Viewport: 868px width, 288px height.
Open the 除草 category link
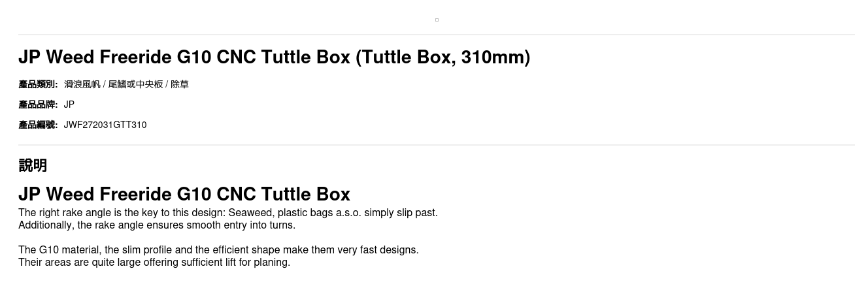[180, 84]
